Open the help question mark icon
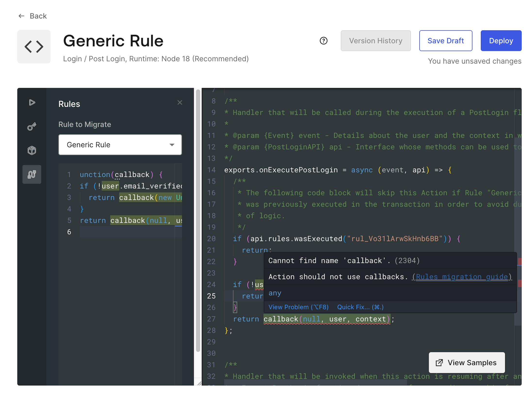 point(323,41)
